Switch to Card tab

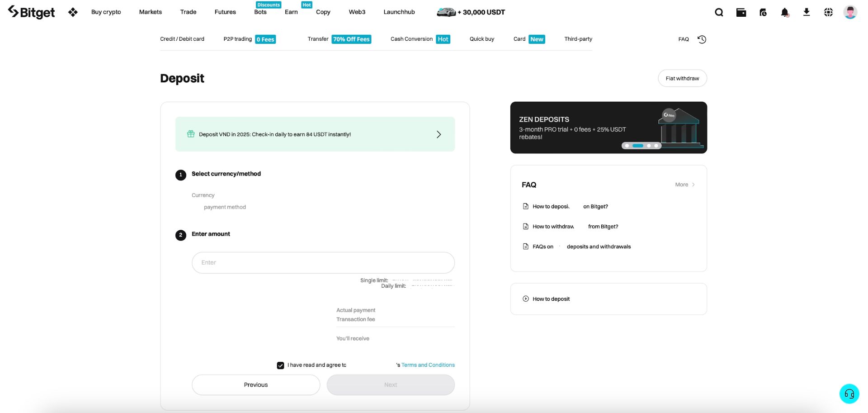[529, 39]
